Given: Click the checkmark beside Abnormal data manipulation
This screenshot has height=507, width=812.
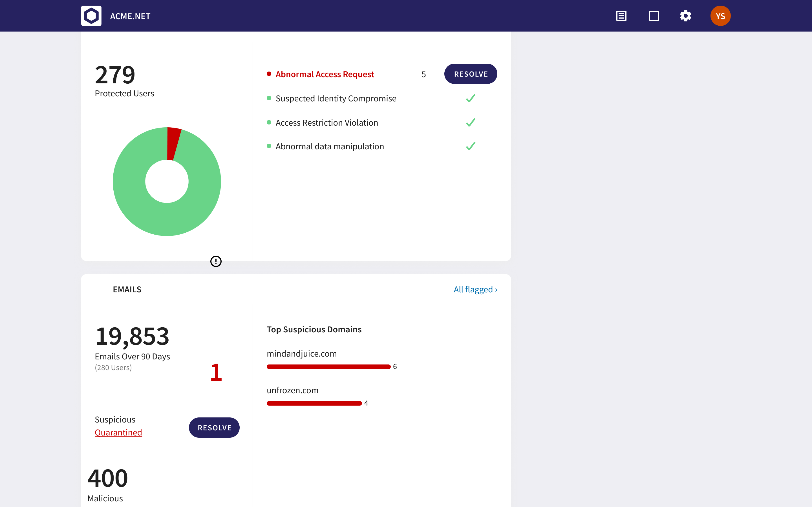Looking at the screenshot, I should 470,146.
